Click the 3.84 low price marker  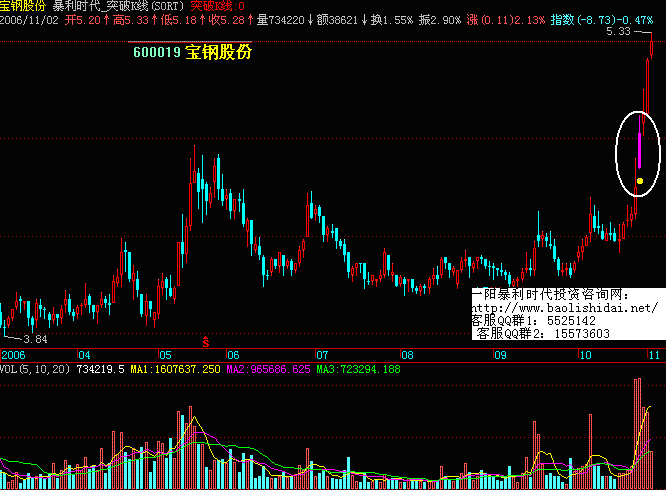34,340
